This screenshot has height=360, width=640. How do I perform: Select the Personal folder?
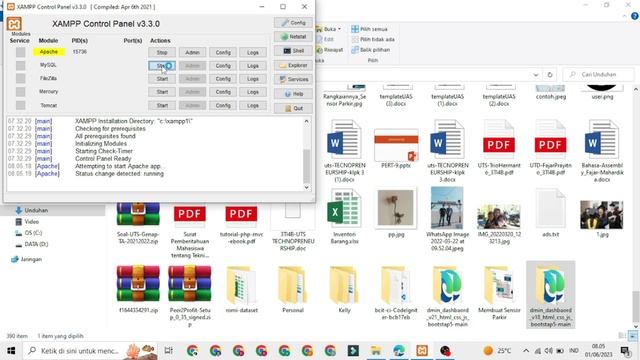coord(293,289)
